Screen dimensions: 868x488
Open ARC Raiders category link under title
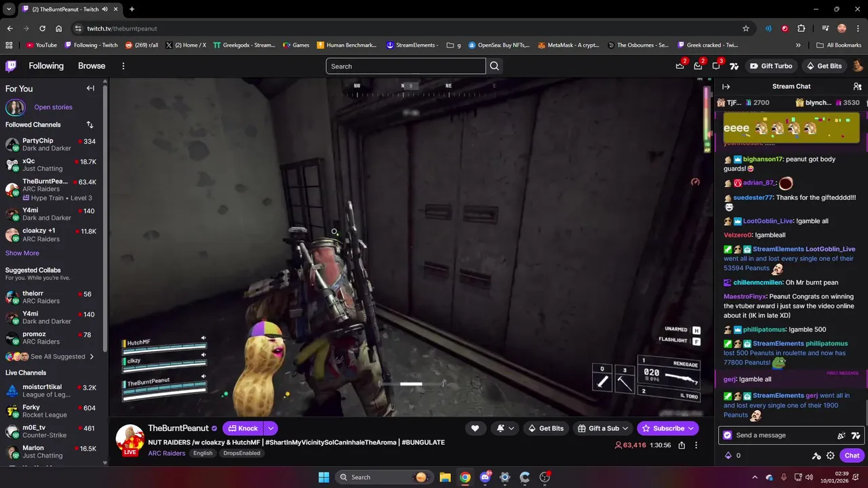pyautogui.click(x=167, y=453)
